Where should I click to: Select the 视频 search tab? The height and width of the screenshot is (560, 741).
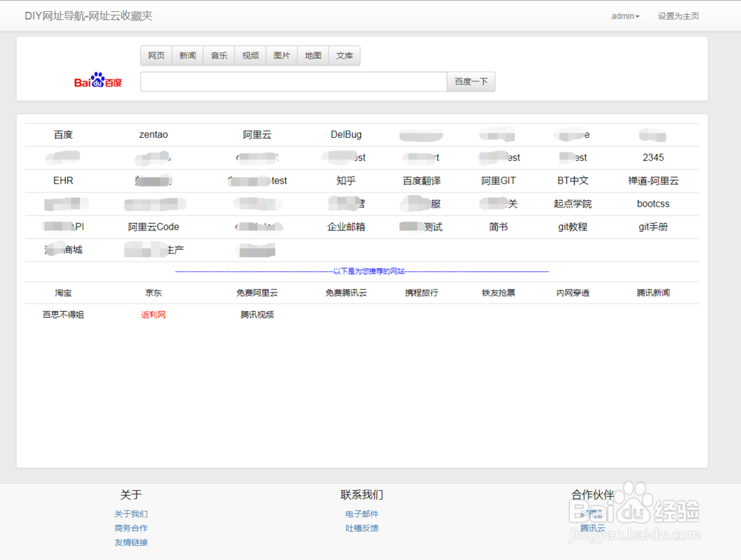(x=250, y=56)
